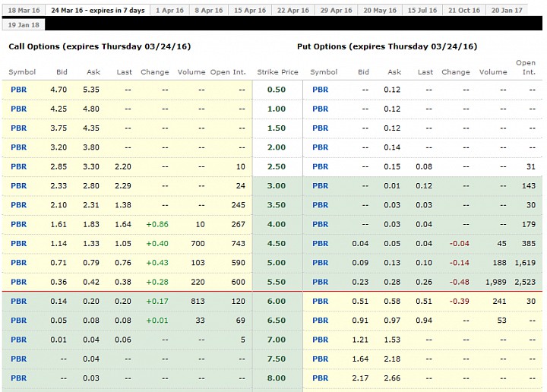547x392 pixels.
Task: Click the Put Options section heading
Action: pyautogui.click(x=387, y=46)
